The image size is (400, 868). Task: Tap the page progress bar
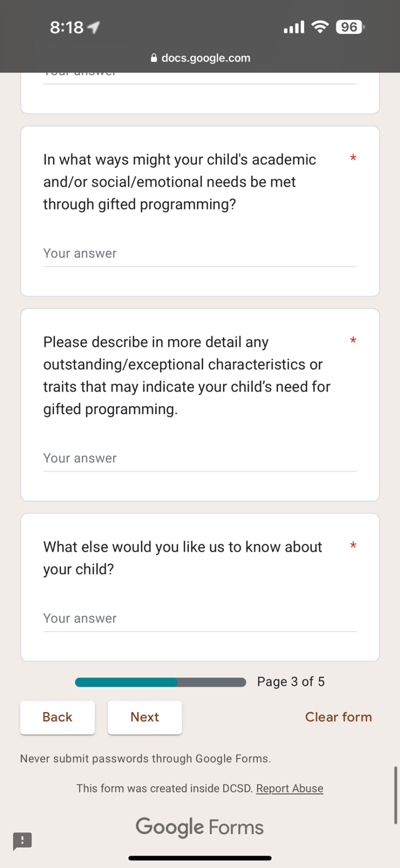160,682
